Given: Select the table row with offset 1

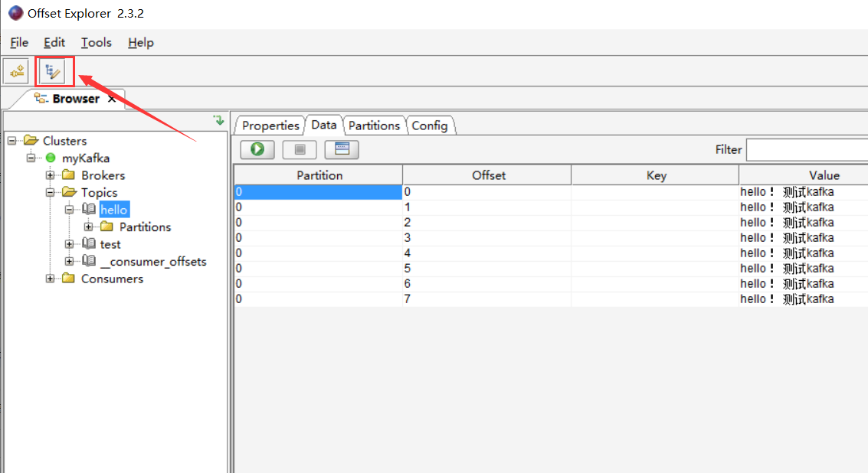Looking at the screenshot, I should point(551,207).
